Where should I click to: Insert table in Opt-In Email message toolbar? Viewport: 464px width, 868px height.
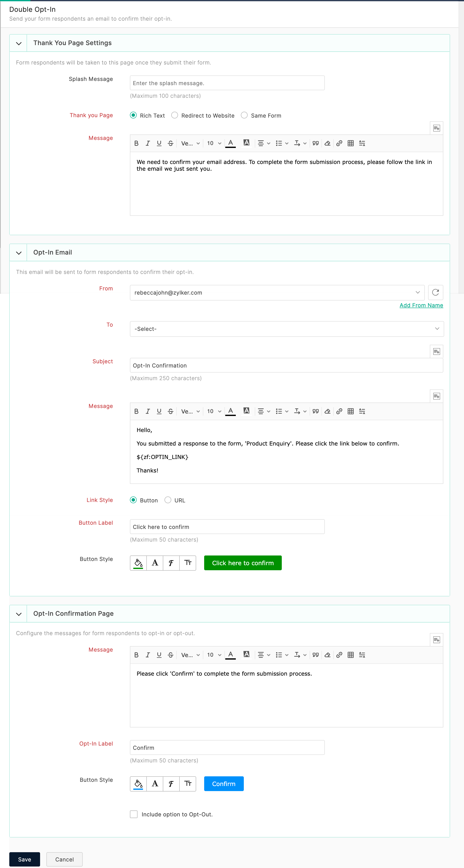tap(350, 411)
